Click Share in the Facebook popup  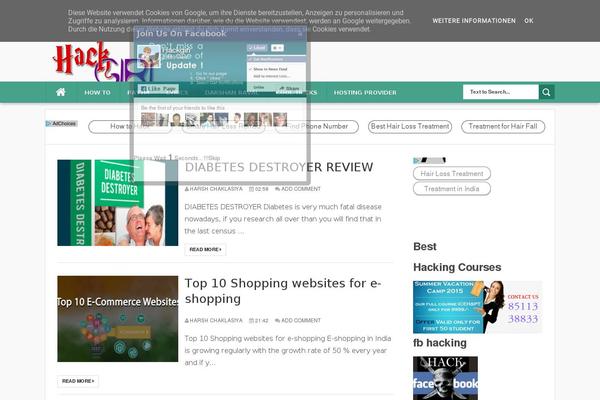point(290,89)
